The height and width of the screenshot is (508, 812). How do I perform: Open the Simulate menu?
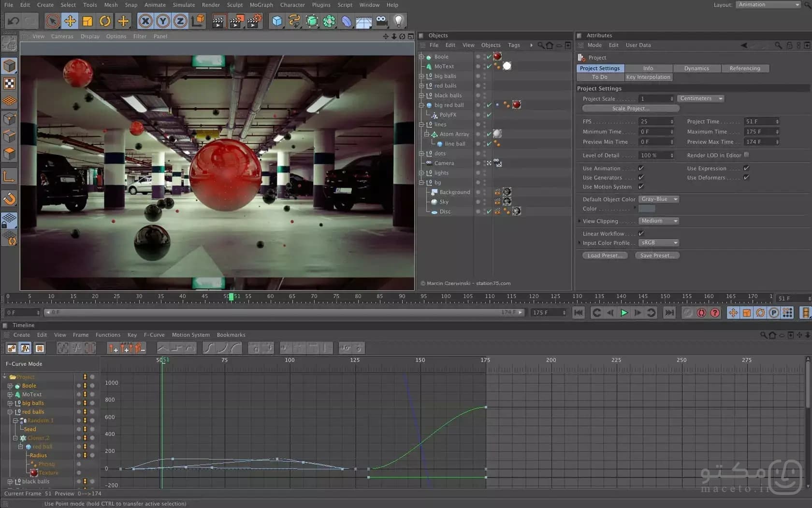[184, 5]
